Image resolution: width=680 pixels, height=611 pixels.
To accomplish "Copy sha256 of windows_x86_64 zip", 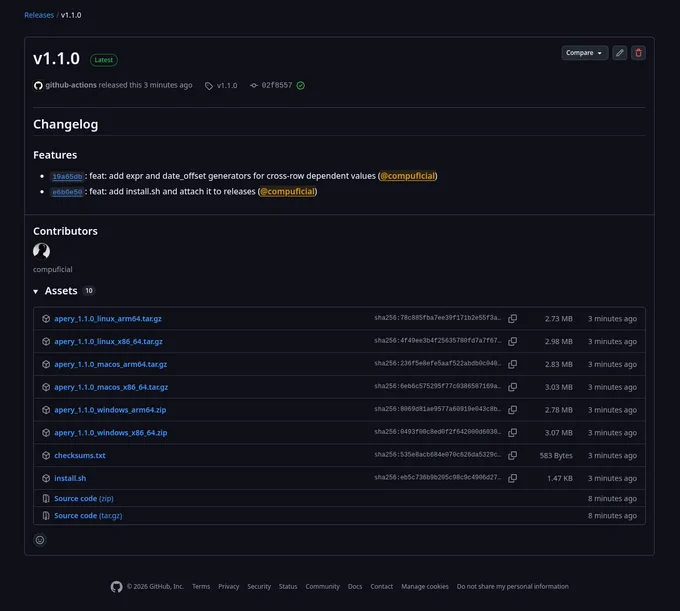I will (x=512, y=433).
